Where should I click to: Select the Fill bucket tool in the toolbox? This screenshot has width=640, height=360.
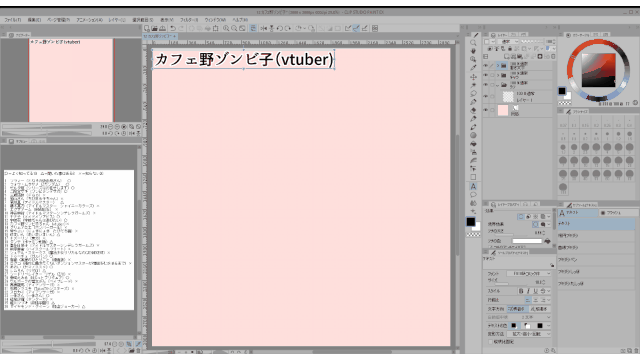pos(473,144)
